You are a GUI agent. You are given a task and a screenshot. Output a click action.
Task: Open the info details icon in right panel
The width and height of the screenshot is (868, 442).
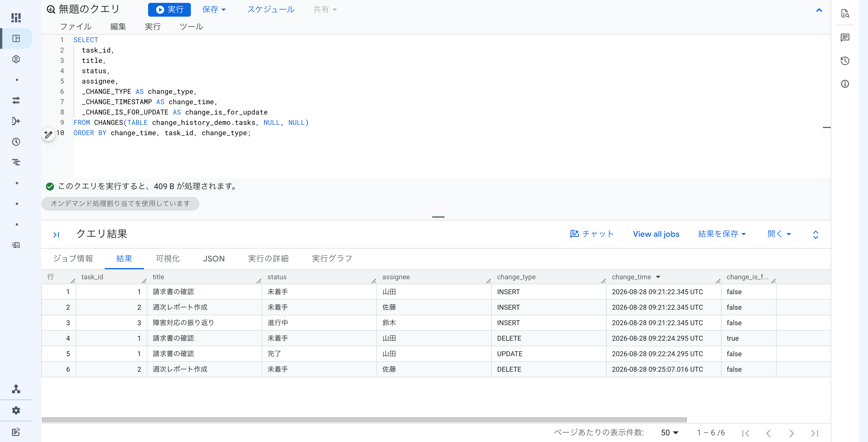[845, 84]
